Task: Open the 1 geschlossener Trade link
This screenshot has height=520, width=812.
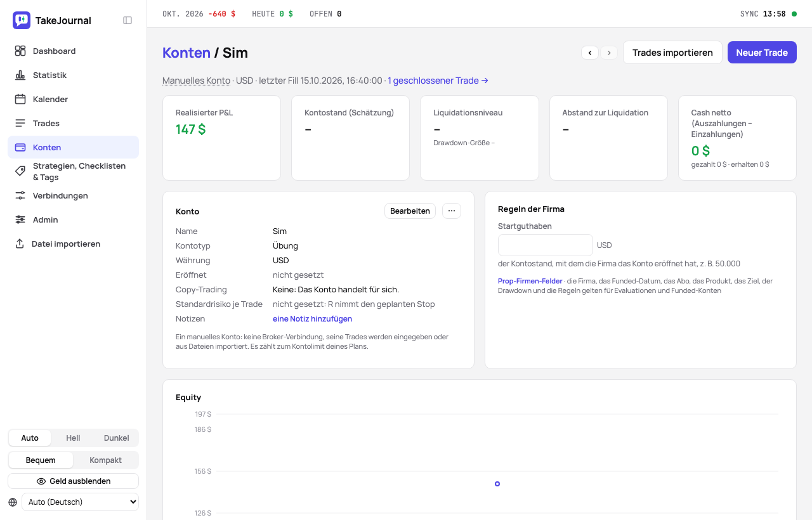Action: pos(438,81)
